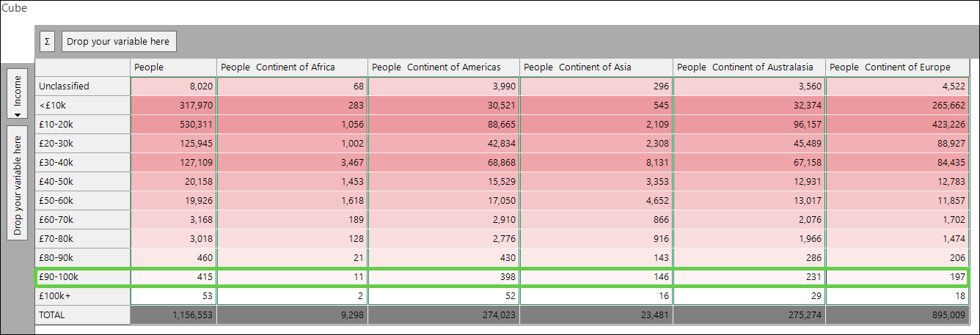This screenshot has height=335, width=980.
Task: Click the total cell showing 1,156,553
Action: 173,315
